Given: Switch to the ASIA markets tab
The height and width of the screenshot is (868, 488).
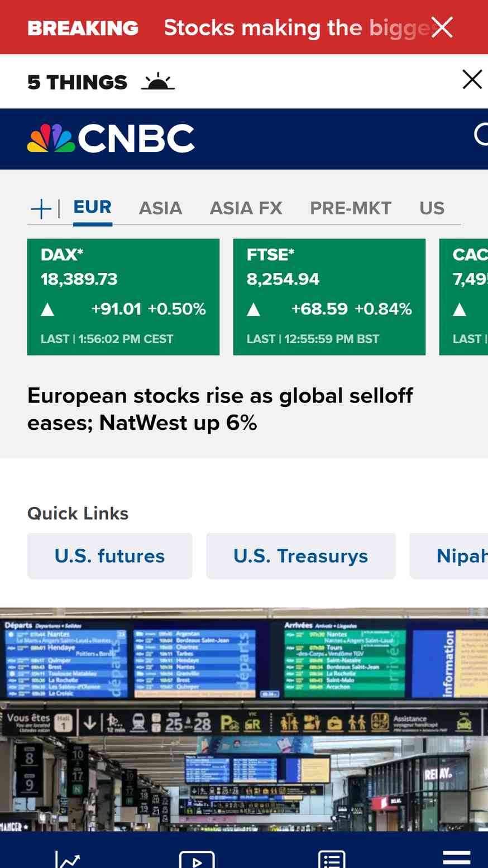Looking at the screenshot, I should pyautogui.click(x=160, y=208).
